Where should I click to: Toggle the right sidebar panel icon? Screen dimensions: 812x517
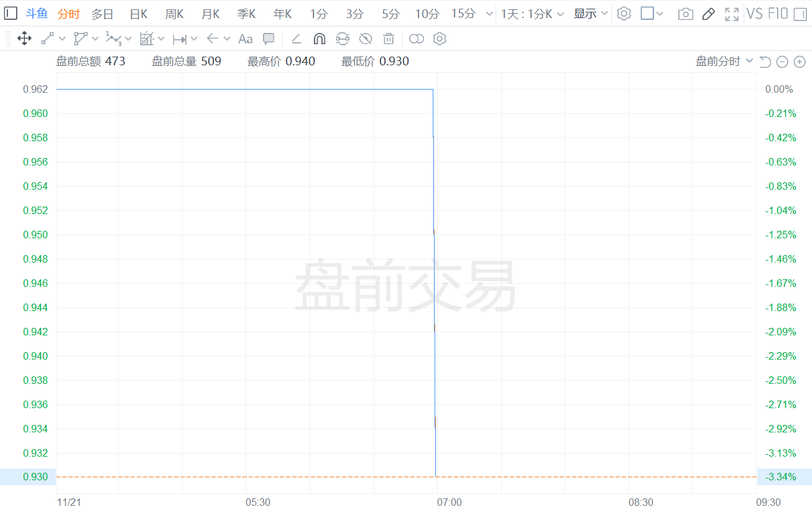(800, 14)
